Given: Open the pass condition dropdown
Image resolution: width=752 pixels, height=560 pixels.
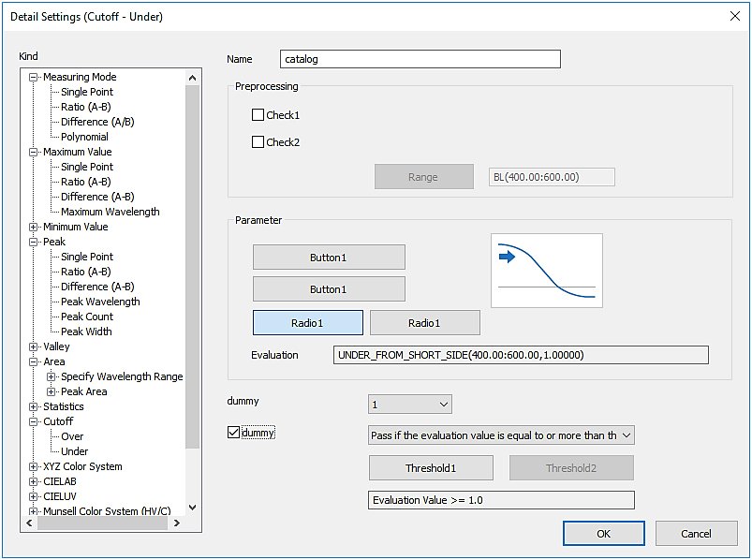Looking at the screenshot, I should point(501,435).
